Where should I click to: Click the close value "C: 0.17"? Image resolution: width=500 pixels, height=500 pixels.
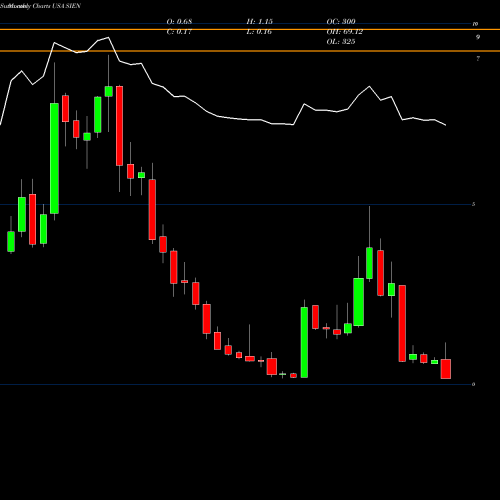tap(179, 32)
